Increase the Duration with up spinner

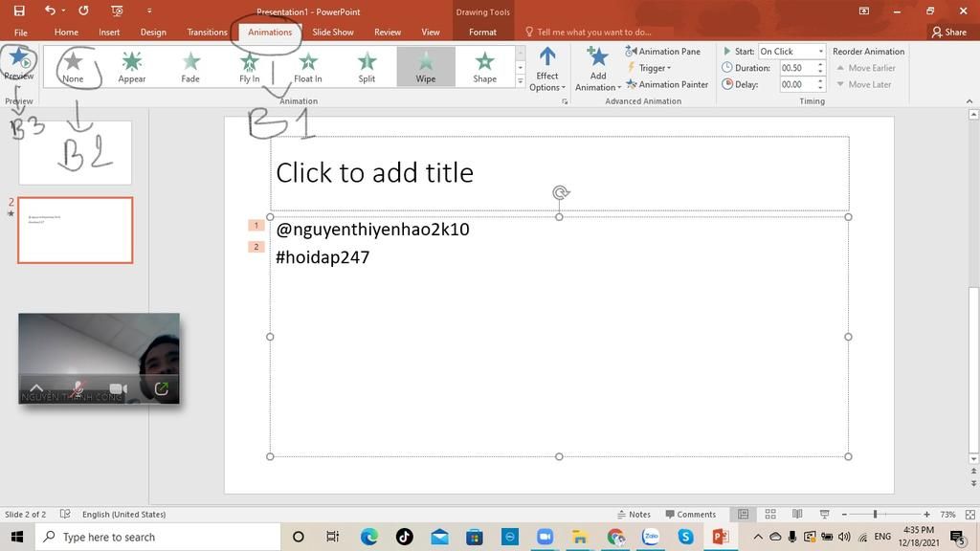coord(820,64)
